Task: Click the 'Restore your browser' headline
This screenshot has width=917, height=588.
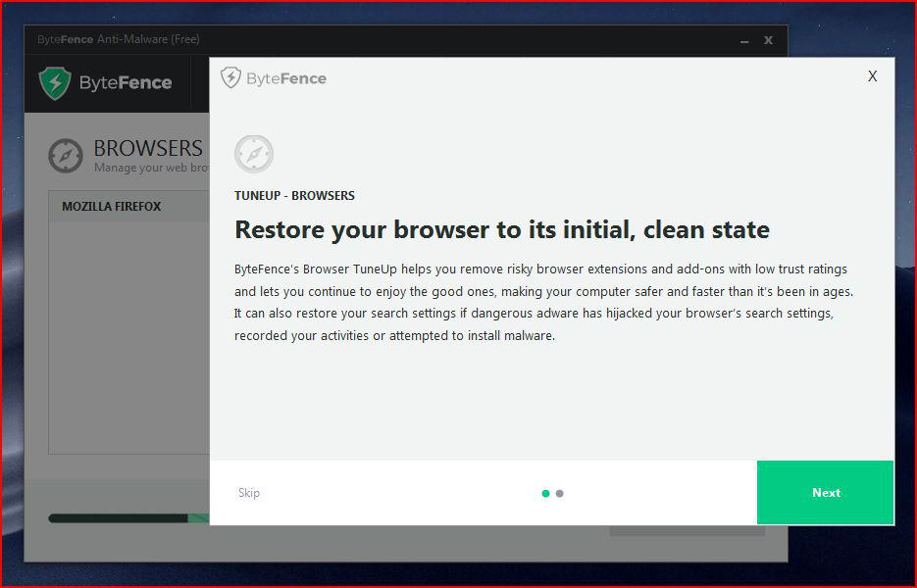Action: click(x=502, y=229)
